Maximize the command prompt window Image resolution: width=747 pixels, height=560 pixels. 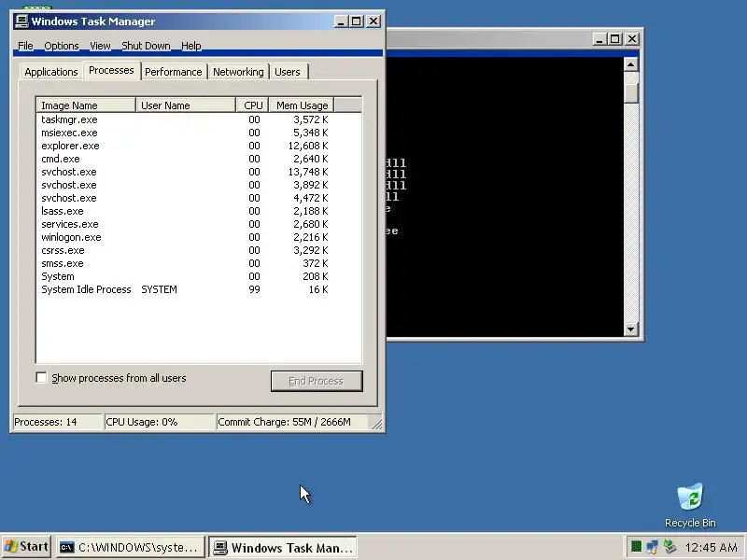point(615,39)
